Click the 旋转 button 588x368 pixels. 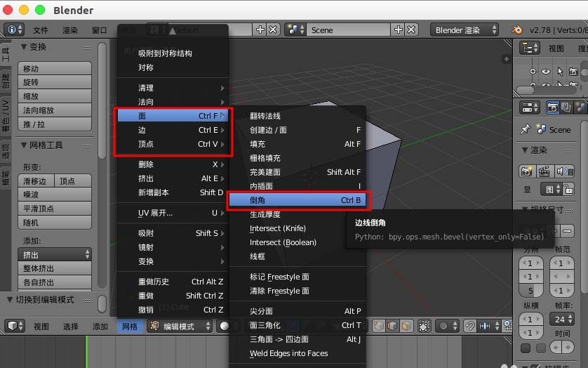click(55, 82)
